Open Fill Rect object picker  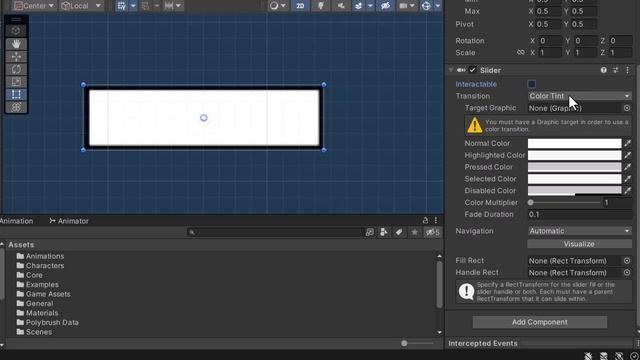(627, 261)
